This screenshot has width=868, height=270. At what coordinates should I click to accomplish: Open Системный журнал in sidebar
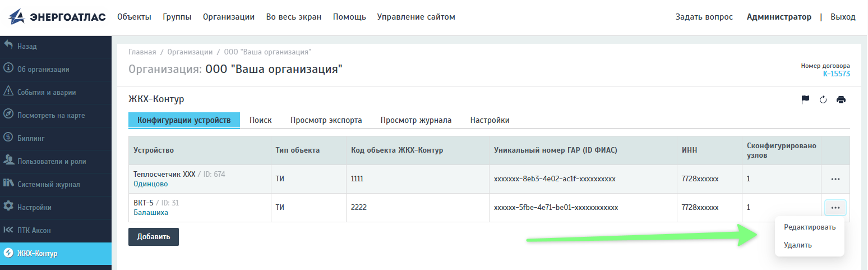coord(56,184)
